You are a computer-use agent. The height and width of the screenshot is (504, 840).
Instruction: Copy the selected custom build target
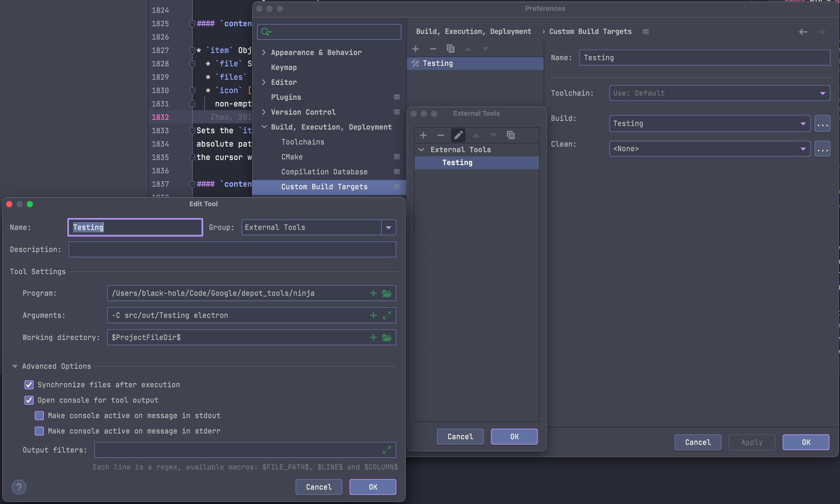click(450, 49)
